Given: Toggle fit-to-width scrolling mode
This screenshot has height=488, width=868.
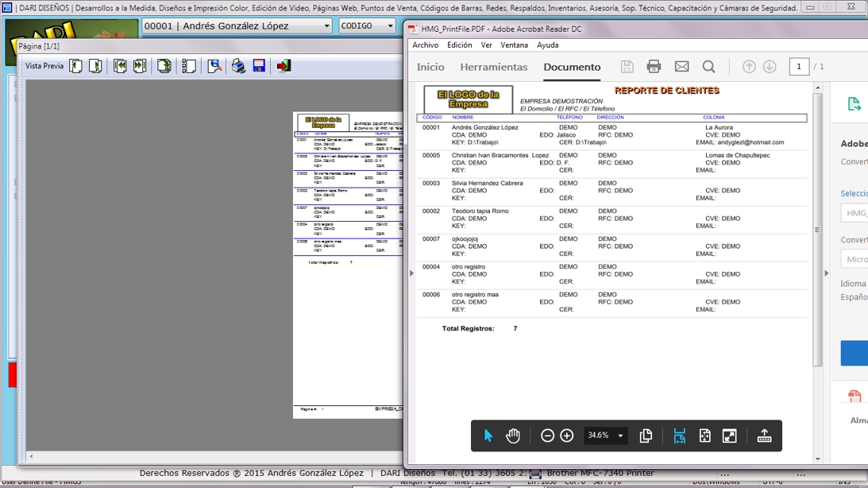Looking at the screenshot, I should 679,436.
